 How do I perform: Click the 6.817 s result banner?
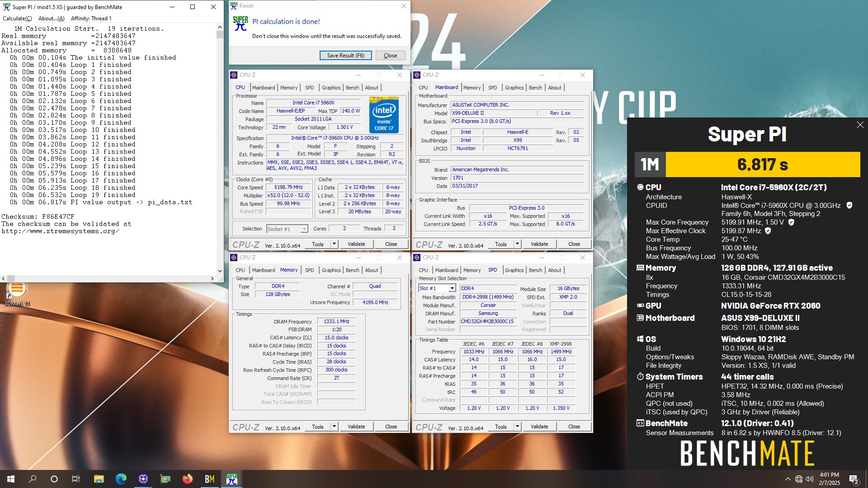763,164
